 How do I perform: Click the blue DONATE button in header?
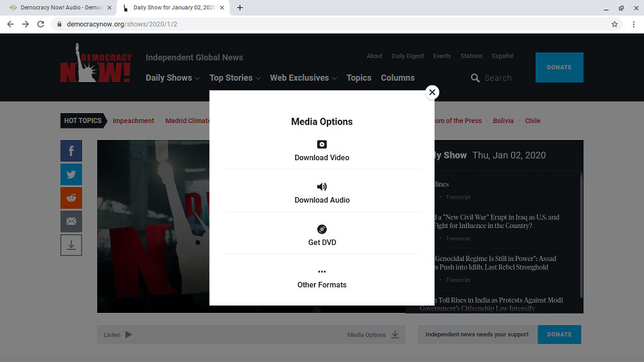pyautogui.click(x=559, y=67)
